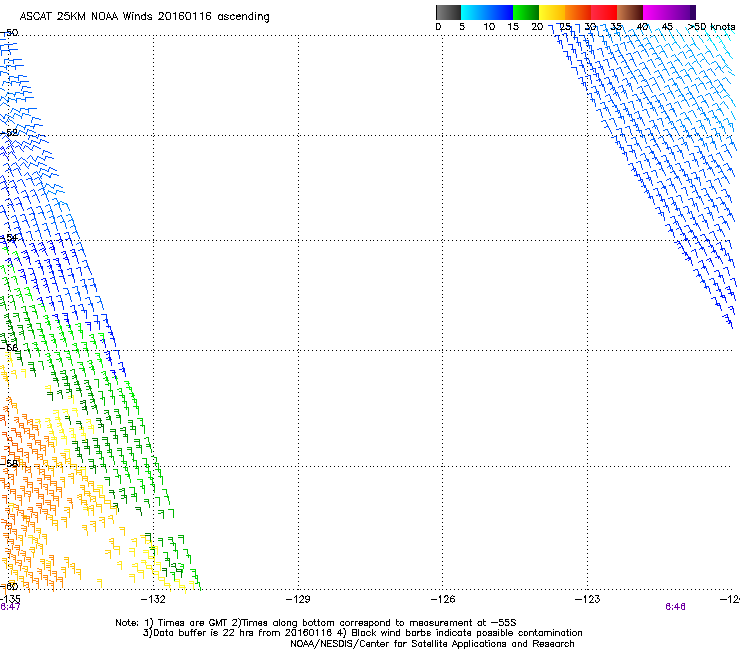Click the green 15-20 knots color segment
740x650 pixels.
click(x=526, y=12)
